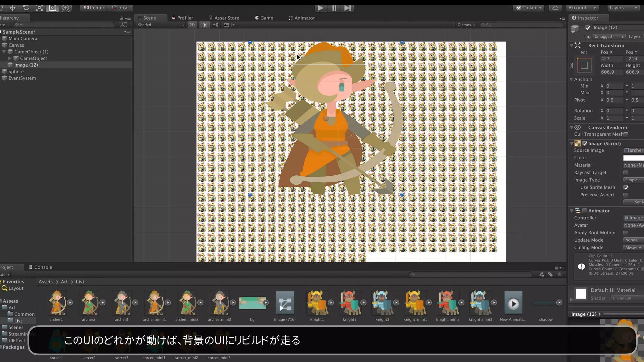
Task: Open the scene effects image icon
Action: click(x=226, y=25)
